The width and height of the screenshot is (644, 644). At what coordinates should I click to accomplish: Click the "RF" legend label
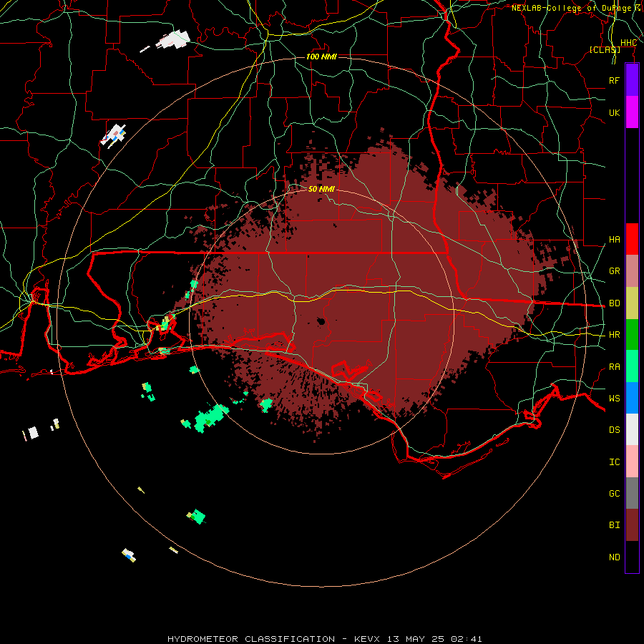(x=614, y=80)
